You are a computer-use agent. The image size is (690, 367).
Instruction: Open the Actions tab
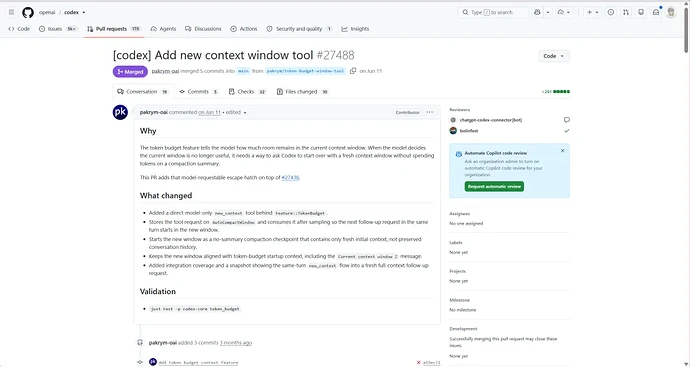[x=244, y=29]
